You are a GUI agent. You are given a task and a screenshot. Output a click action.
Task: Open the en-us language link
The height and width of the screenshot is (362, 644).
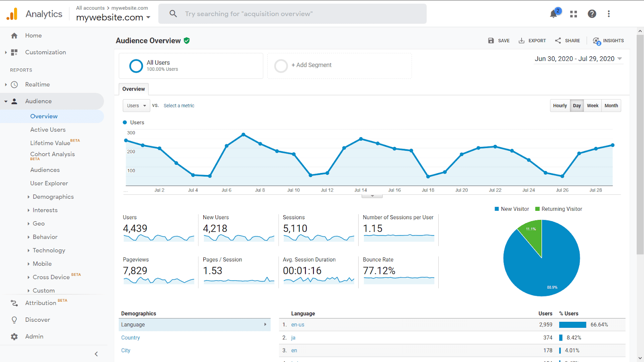pos(297,325)
